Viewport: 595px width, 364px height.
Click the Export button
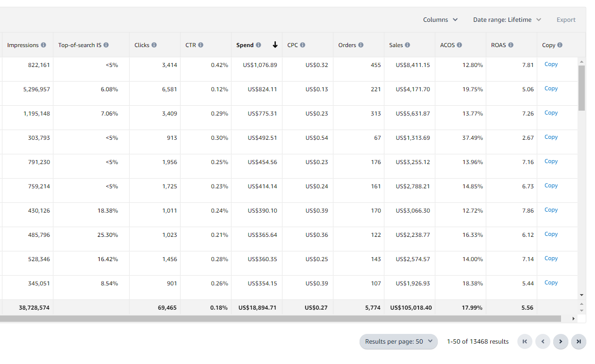tap(566, 20)
